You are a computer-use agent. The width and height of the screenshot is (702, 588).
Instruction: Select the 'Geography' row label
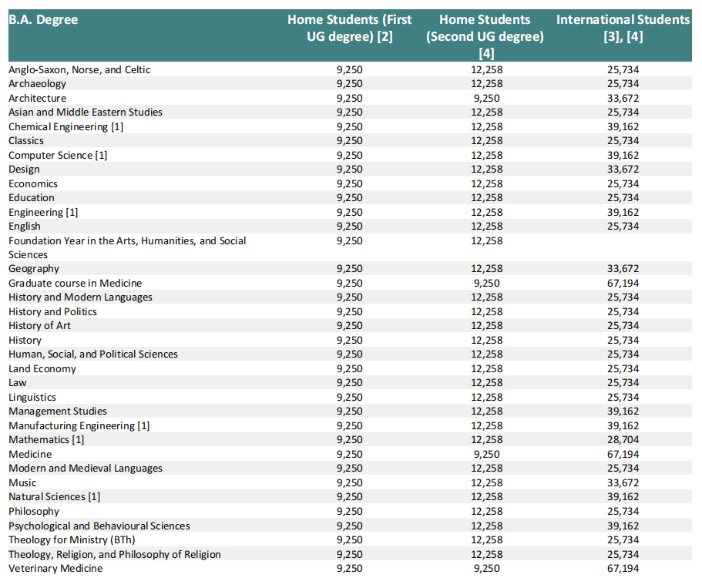coord(34,269)
